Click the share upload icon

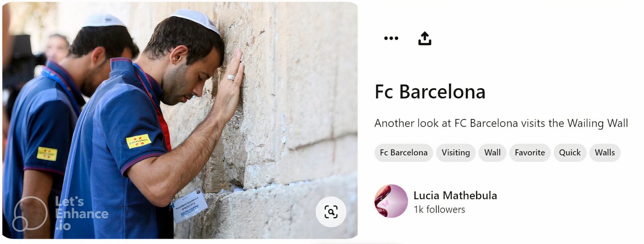pos(425,38)
